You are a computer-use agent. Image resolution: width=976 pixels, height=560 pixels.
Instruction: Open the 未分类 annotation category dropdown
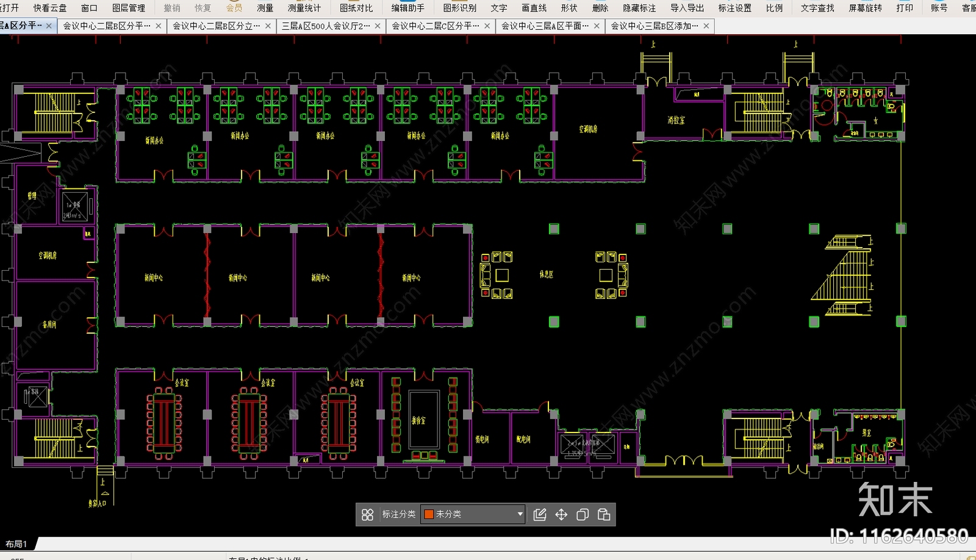tap(473, 514)
